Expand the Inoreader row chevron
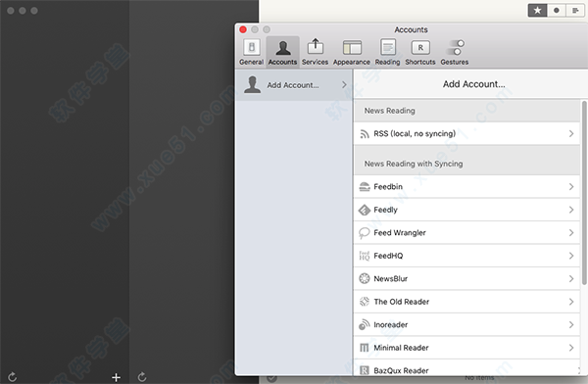Screen dimensions: 588x384 571,325
